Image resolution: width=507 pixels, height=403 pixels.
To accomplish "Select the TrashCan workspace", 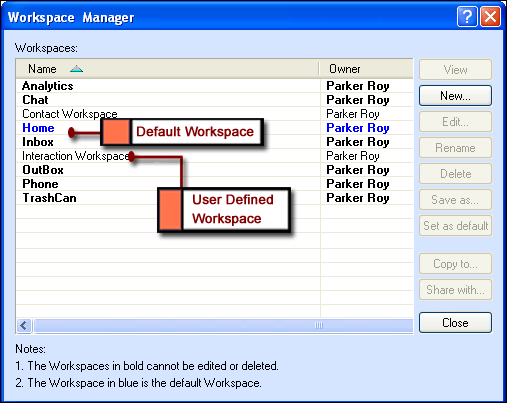I will 49,198.
